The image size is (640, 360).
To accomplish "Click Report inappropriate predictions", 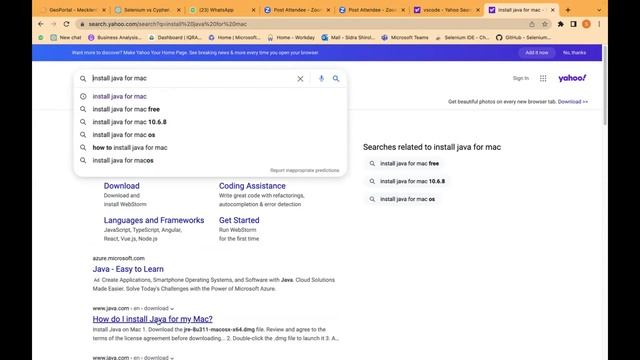I will pyautogui.click(x=304, y=170).
